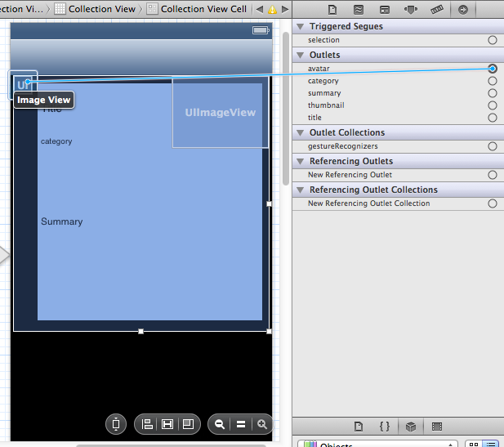Open the Identity inspector tab
Viewport: 504px width, 447px height.
pos(385,10)
